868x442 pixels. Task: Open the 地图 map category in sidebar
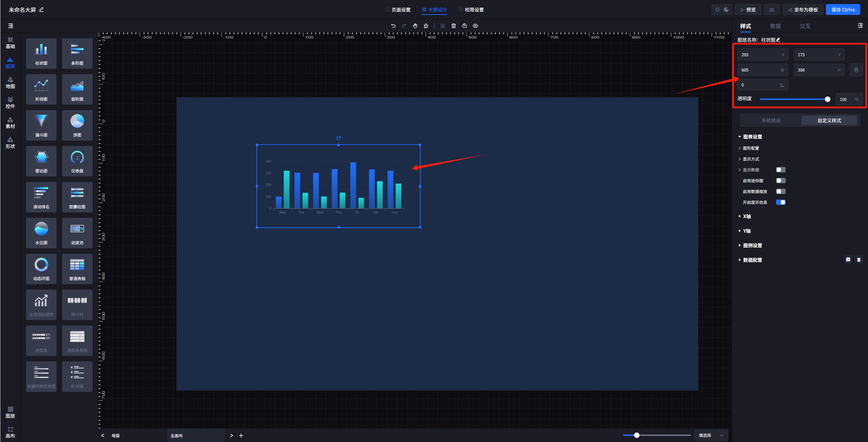10,83
